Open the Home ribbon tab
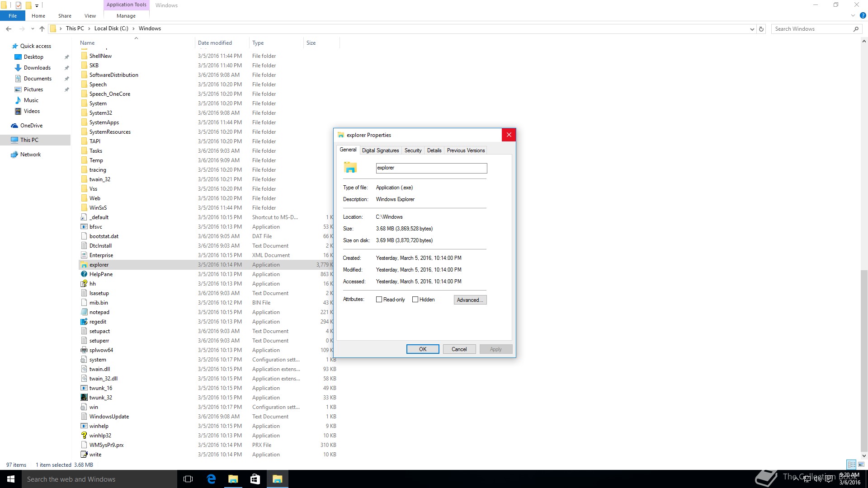Image resolution: width=868 pixels, height=488 pixels. [x=38, y=16]
